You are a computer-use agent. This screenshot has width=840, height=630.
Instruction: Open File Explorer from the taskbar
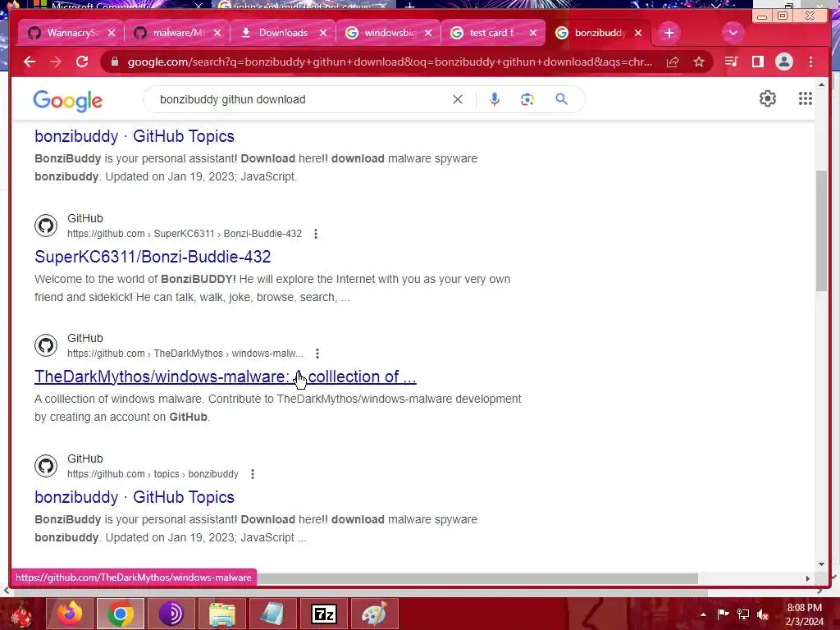(x=221, y=614)
